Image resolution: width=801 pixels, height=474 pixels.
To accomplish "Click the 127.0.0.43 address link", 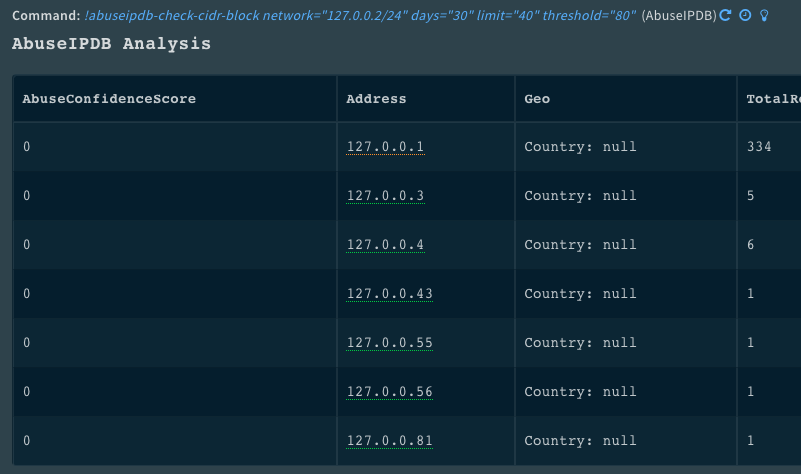I will (x=389, y=294).
